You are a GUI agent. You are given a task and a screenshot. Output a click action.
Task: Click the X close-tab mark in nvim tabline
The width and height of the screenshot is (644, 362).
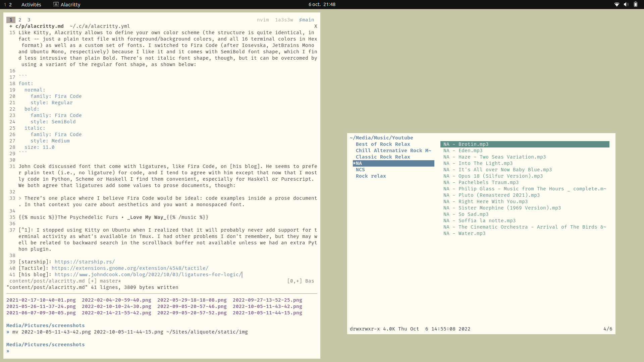click(316, 26)
